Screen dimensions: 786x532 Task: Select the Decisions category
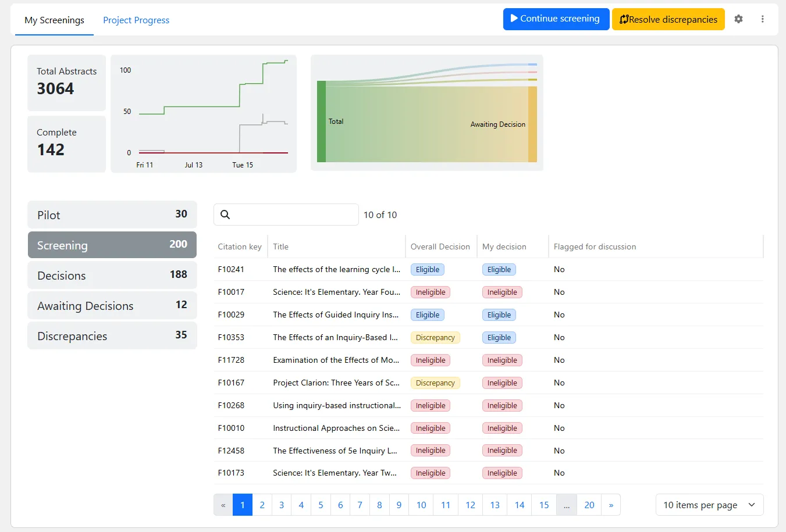112,275
